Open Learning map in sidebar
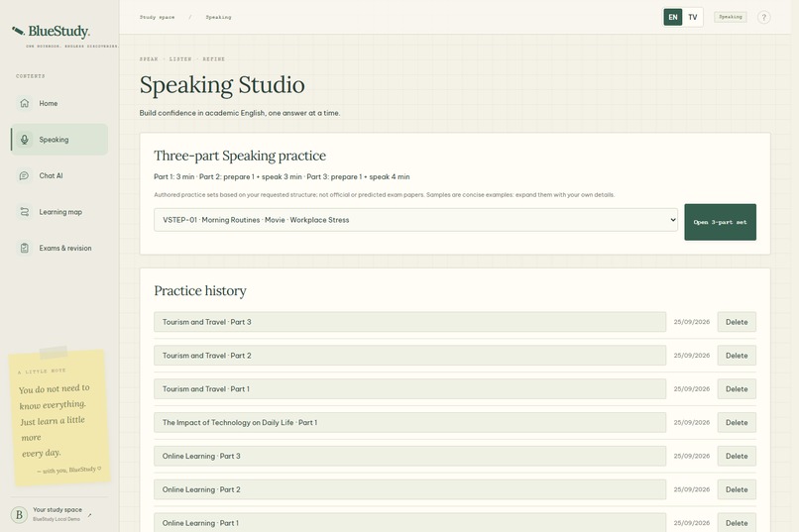Screen dimensions: 799x532 click(59, 212)
